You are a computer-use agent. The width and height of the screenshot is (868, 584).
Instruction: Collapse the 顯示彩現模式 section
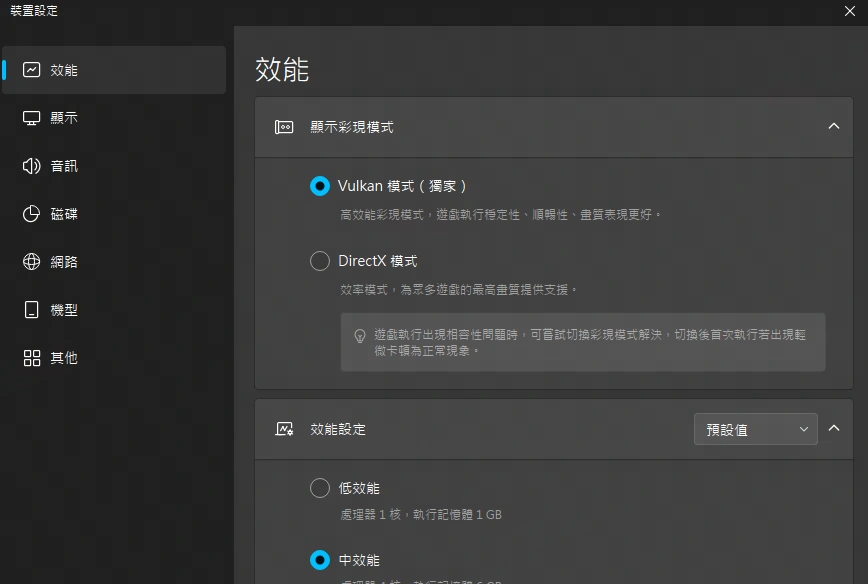click(834, 127)
